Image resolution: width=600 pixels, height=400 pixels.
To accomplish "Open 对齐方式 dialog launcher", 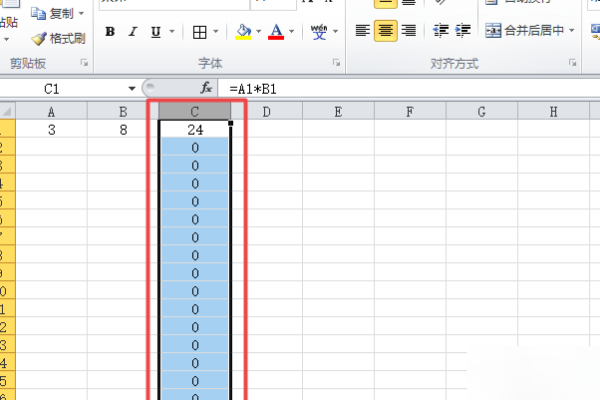I will click(x=572, y=63).
